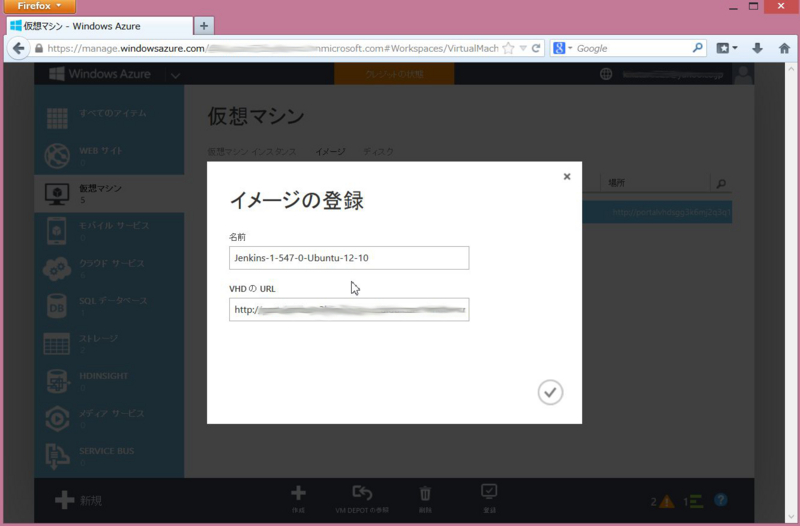Click the table search magnifier icon
This screenshot has width=800, height=526.
[721, 183]
